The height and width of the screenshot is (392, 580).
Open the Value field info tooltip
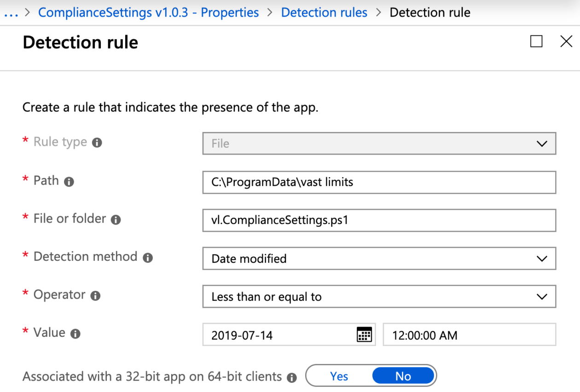(x=75, y=333)
